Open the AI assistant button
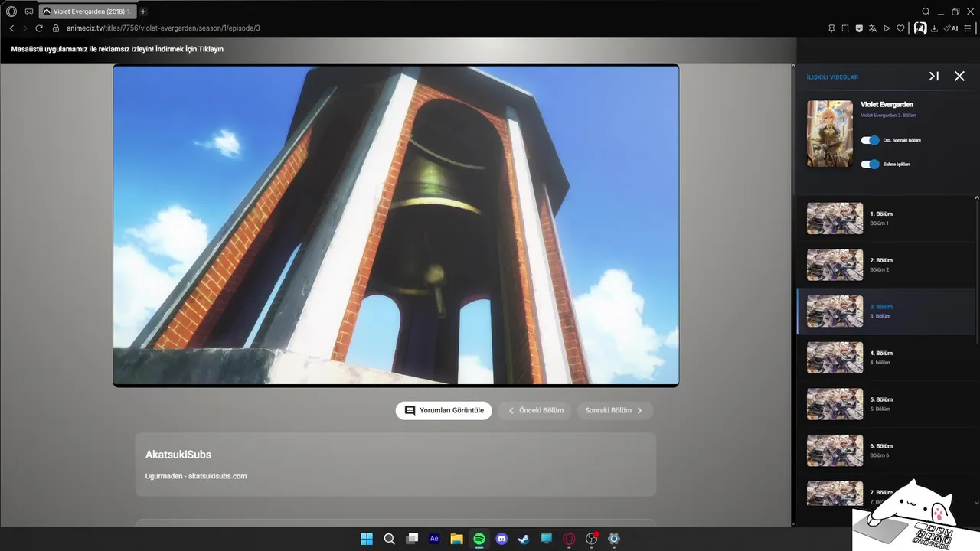 pos(951,28)
